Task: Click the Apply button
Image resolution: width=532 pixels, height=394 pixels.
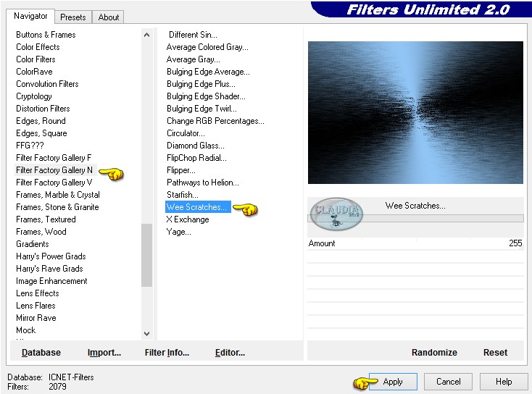Action: pos(393,382)
